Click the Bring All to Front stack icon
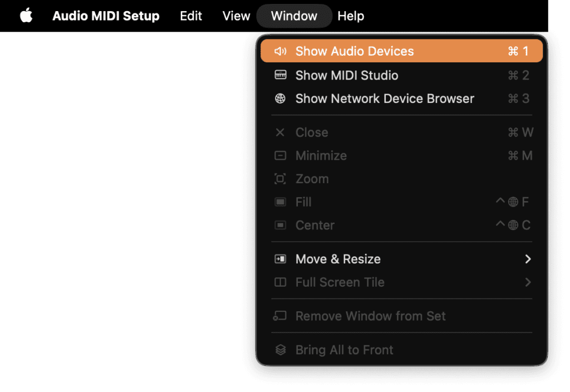 click(x=281, y=350)
